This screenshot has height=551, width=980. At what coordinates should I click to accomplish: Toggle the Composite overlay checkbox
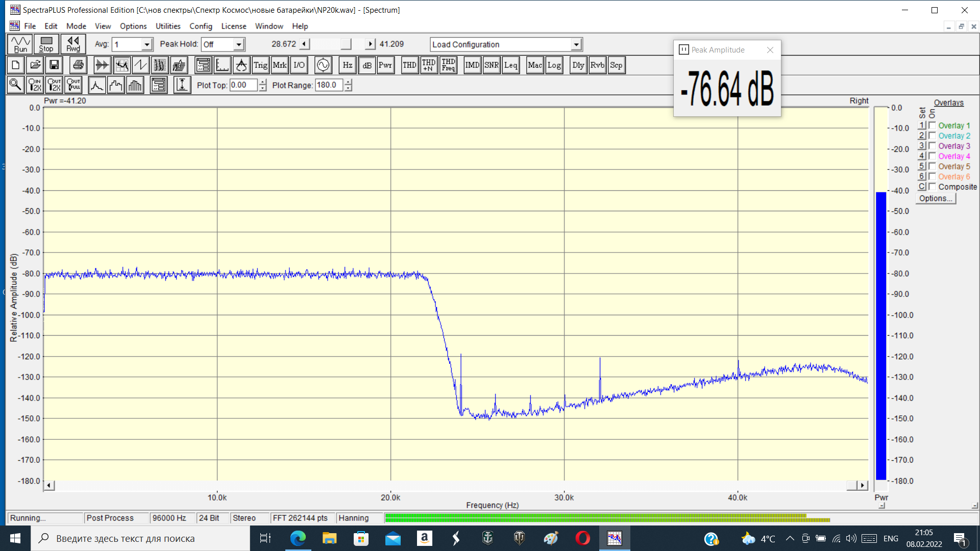(x=932, y=187)
